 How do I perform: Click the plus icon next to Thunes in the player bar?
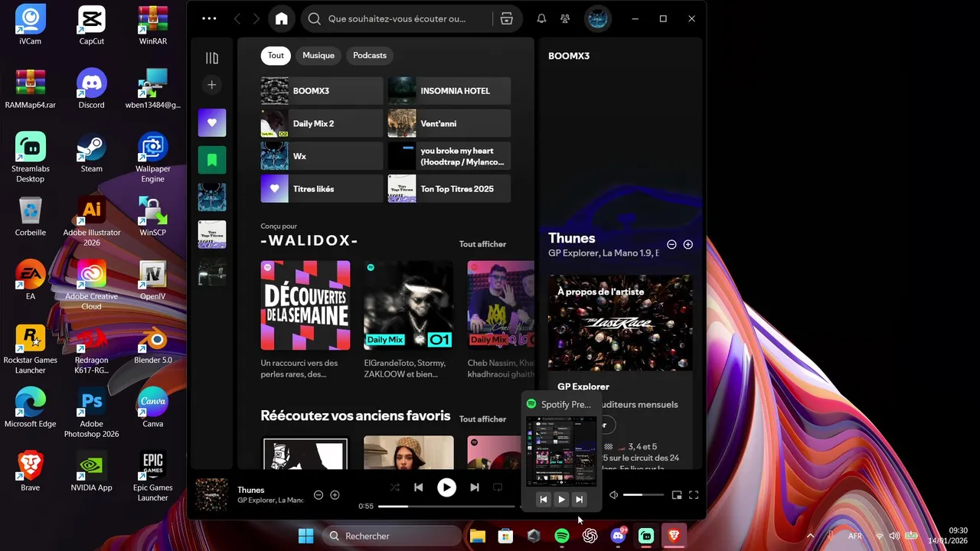tap(335, 495)
